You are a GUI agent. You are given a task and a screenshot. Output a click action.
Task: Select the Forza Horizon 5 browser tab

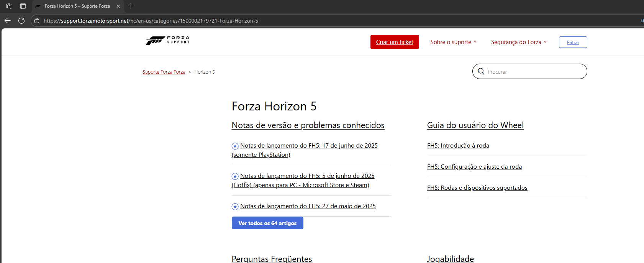click(x=78, y=6)
